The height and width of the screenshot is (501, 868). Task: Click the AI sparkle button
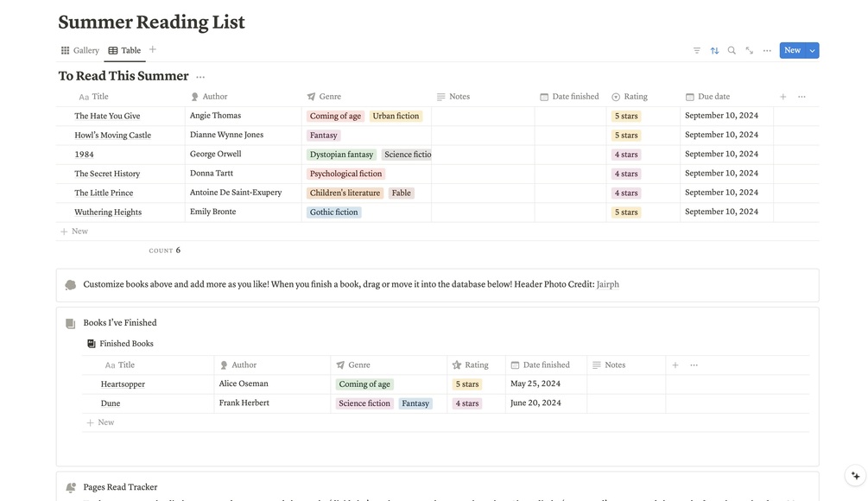click(x=855, y=475)
